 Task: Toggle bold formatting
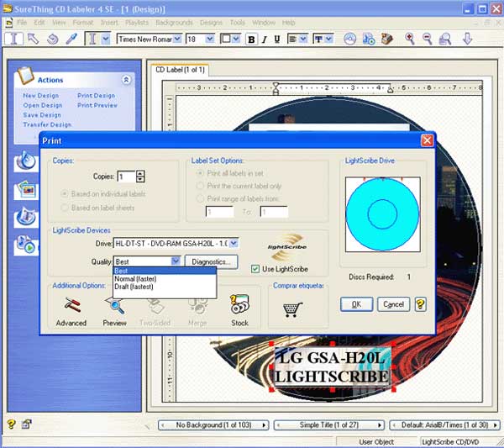pos(252,40)
